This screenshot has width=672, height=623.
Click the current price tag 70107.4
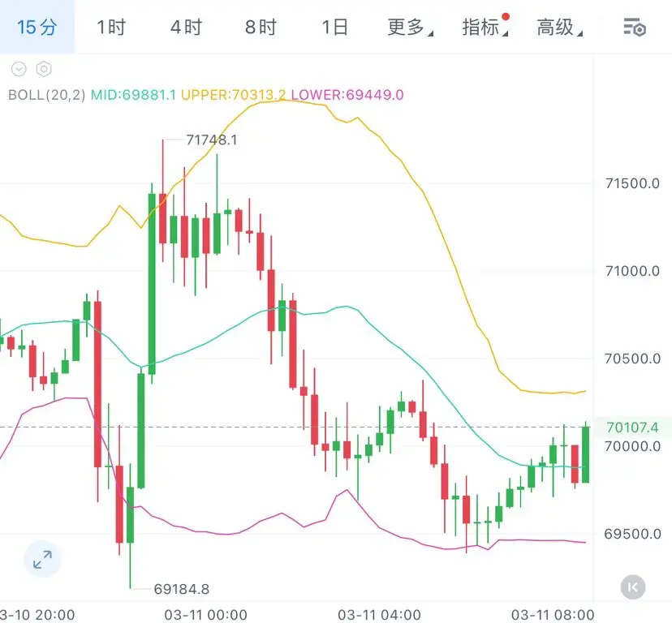coord(632,428)
